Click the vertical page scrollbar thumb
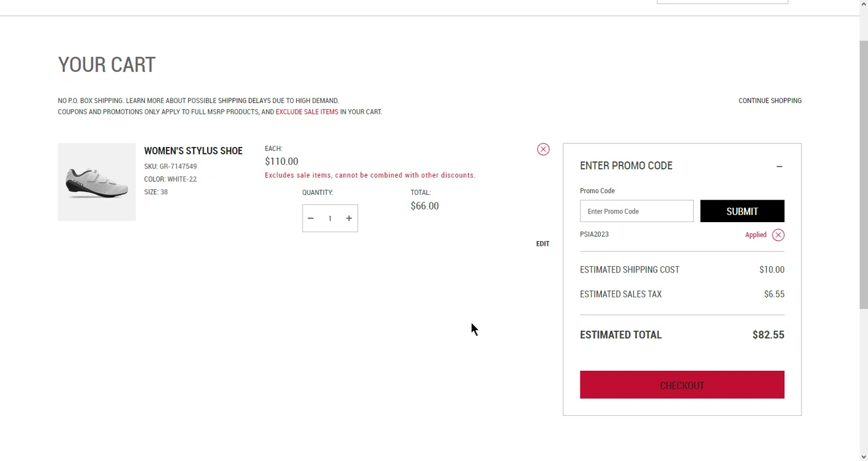Image resolution: width=868 pixels, height=461 pixels. click(863, 174)
